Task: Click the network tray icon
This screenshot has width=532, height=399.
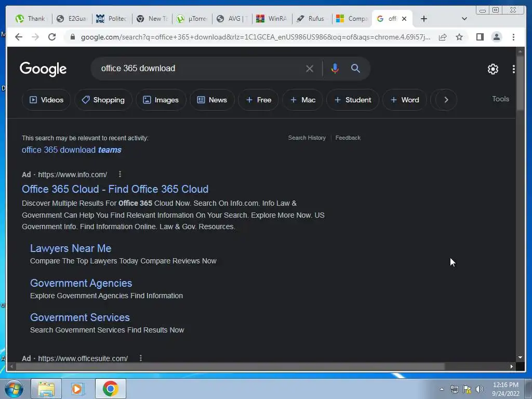Action: click(454, 389)
